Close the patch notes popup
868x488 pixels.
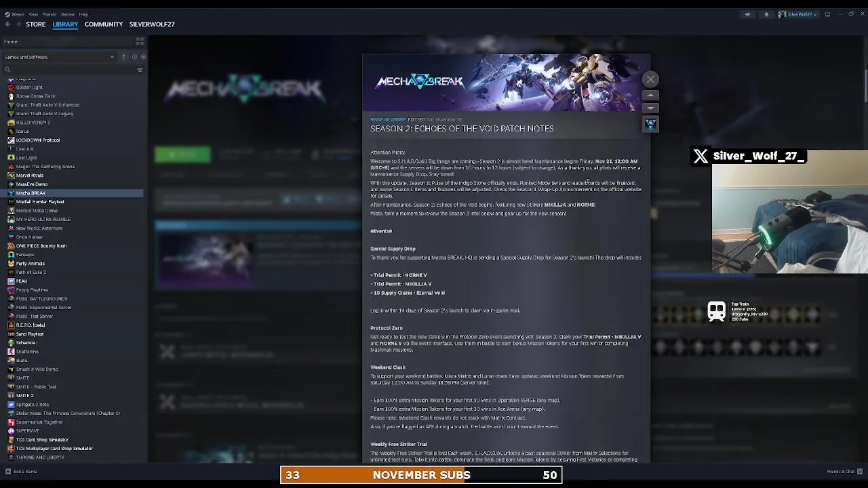(650, 79)
